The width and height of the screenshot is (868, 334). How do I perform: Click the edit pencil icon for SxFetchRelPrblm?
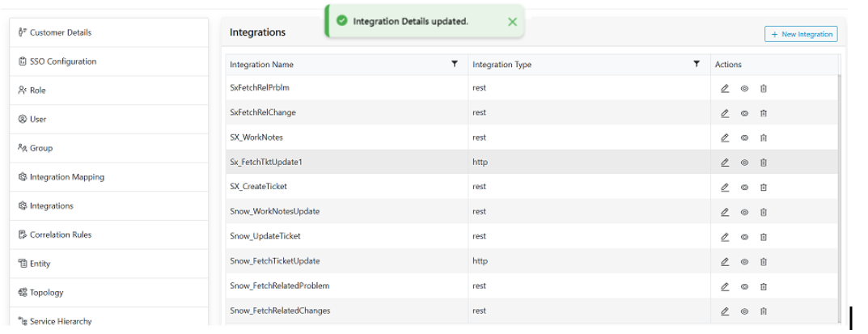coord(725,89)
